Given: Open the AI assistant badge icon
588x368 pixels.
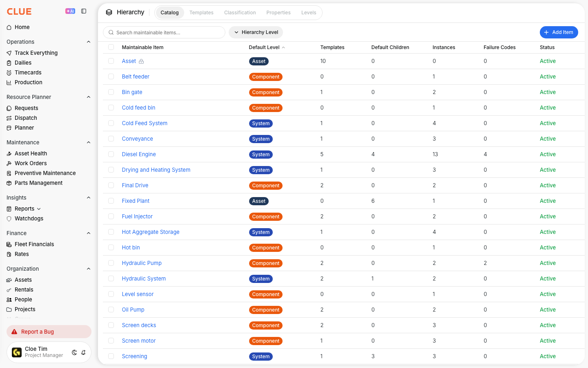Looking at the screenshot, I should point(70,11).
